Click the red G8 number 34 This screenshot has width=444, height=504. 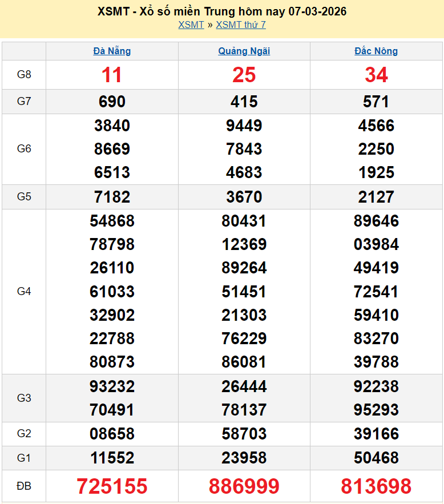tap(376, 75)
